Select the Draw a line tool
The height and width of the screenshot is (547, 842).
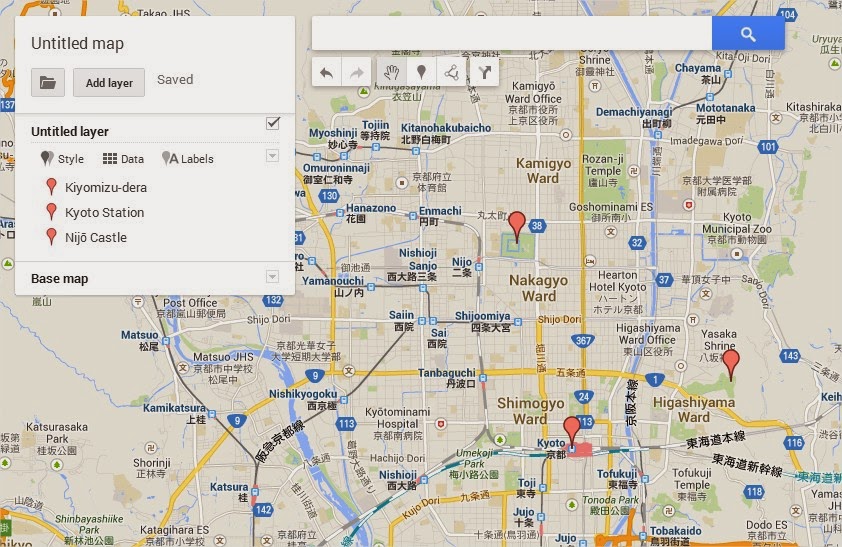click(x=452, y=72)
